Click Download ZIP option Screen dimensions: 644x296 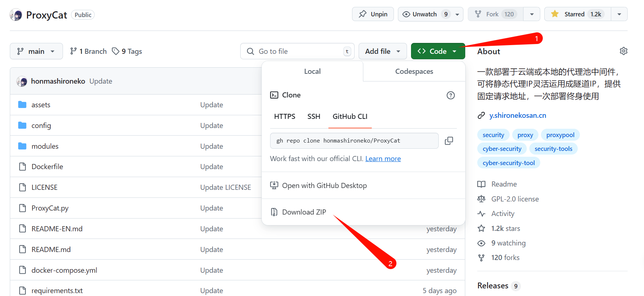pos(304,212)
